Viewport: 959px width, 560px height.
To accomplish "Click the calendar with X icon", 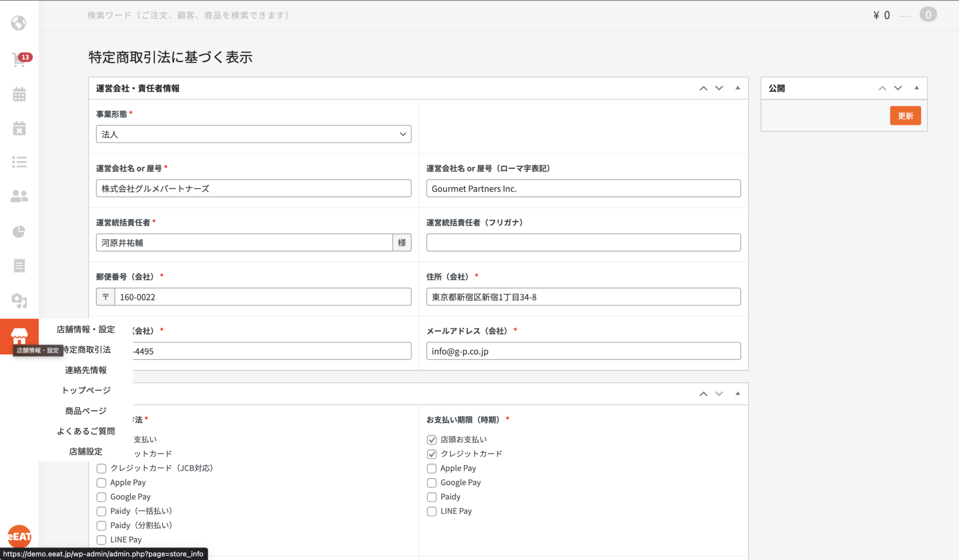I will point(19,128).
